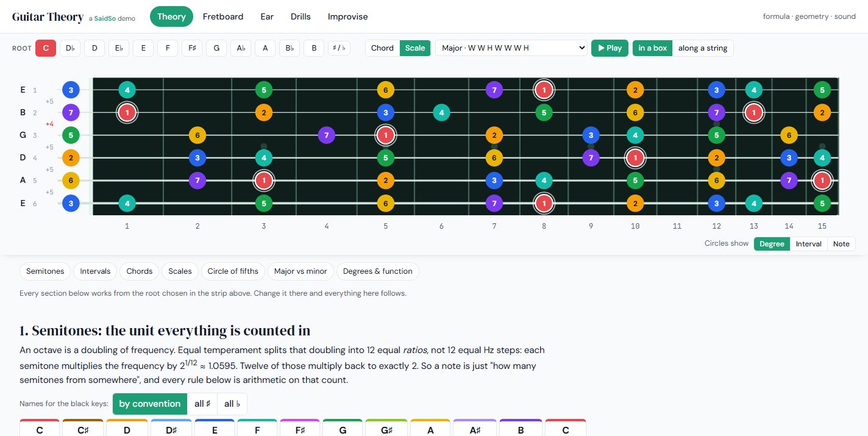Switch to Scale mode
This screenshot has width=868, height=436.
(x=415, y=48)
